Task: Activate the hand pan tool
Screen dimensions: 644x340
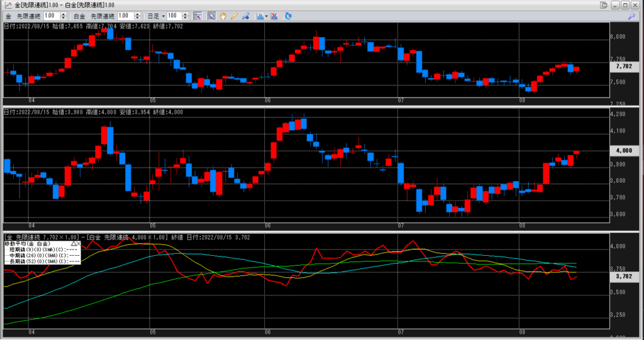Action: tap(223, 15)
